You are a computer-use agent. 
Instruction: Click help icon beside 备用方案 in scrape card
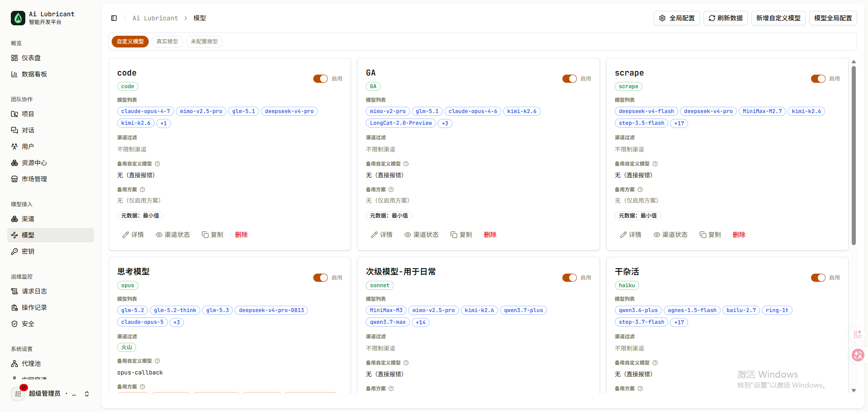point(640,189)
